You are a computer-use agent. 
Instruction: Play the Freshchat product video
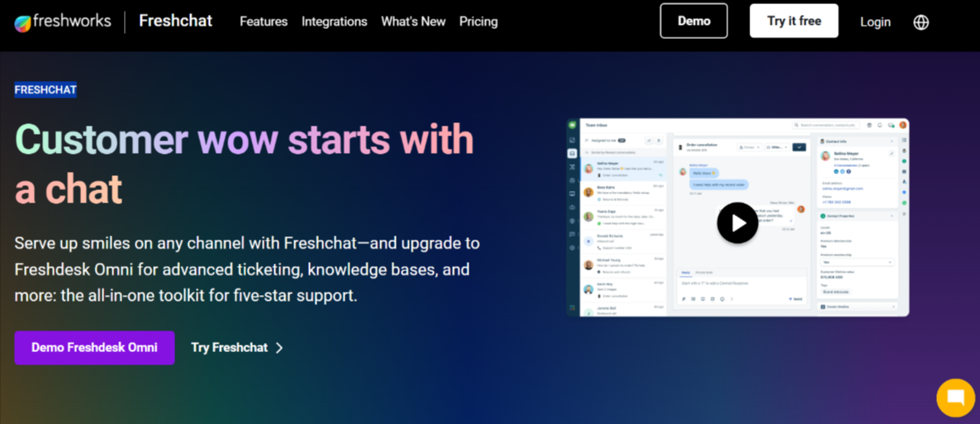pos(738,222)
